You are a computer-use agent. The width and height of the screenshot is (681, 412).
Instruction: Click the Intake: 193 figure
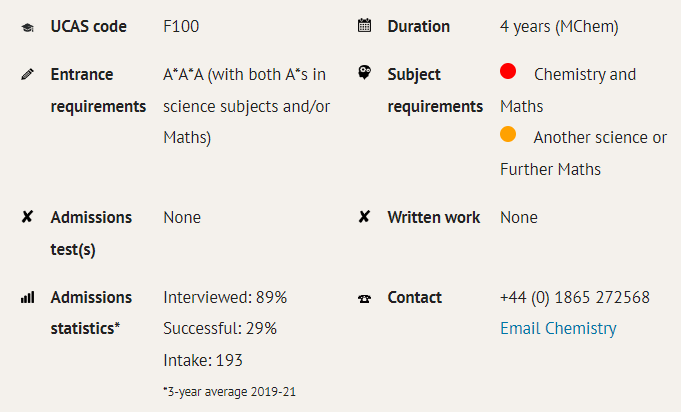(x=203, y=360)
